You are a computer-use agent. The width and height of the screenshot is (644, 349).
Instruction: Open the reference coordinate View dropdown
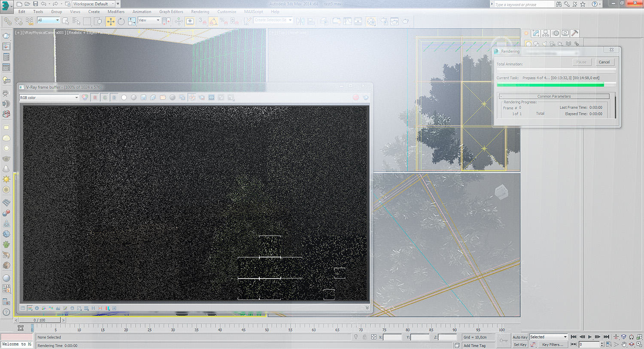point(149,20)
